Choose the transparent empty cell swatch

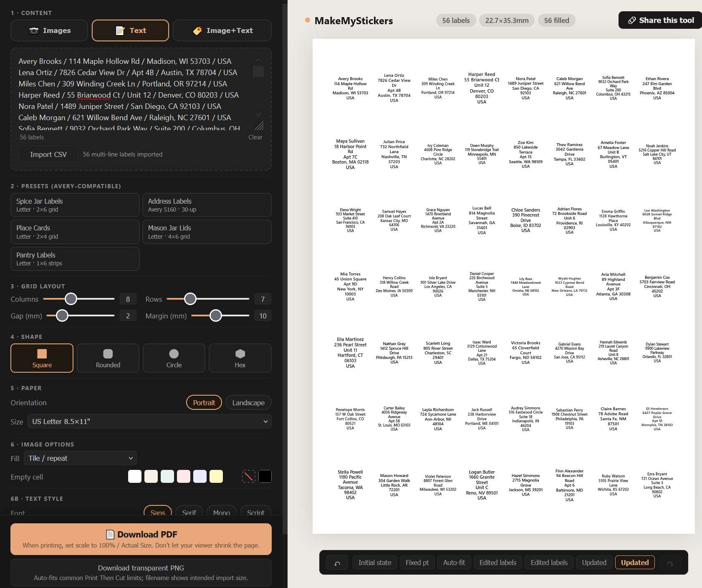[249, 476]
